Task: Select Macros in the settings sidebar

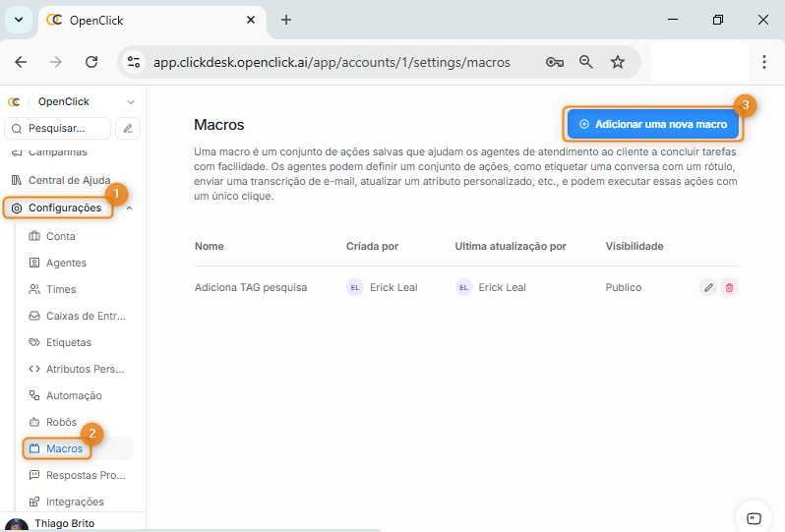Action: pos(64,448)
